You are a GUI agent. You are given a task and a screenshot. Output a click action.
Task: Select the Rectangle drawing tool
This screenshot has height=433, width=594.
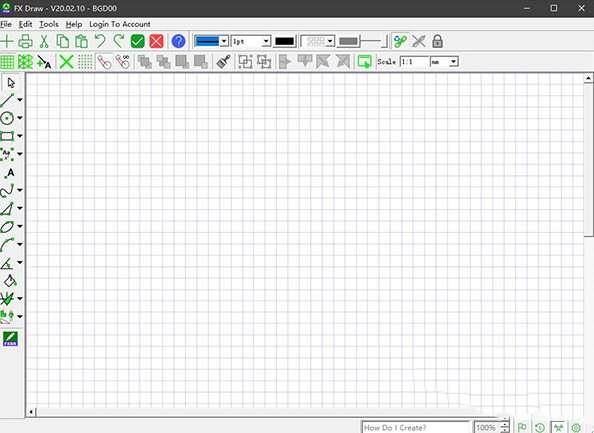click(x=7, y=136)
